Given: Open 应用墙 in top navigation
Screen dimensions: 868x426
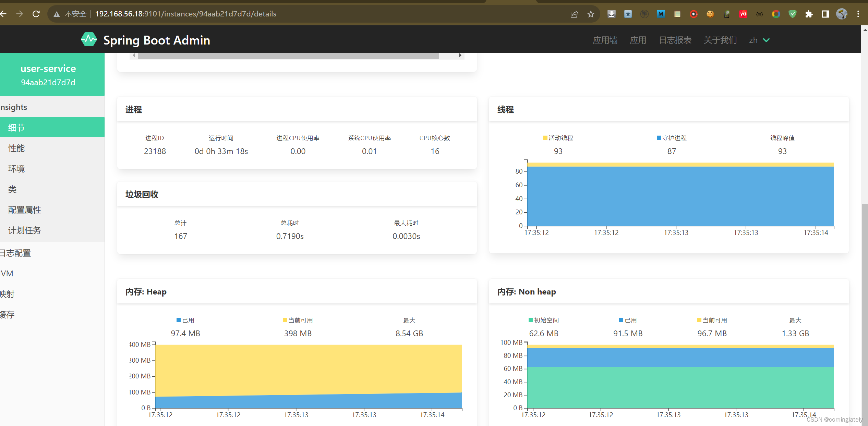Looking at the screenshot, I should pyautogui.click(x=605, y=40).
